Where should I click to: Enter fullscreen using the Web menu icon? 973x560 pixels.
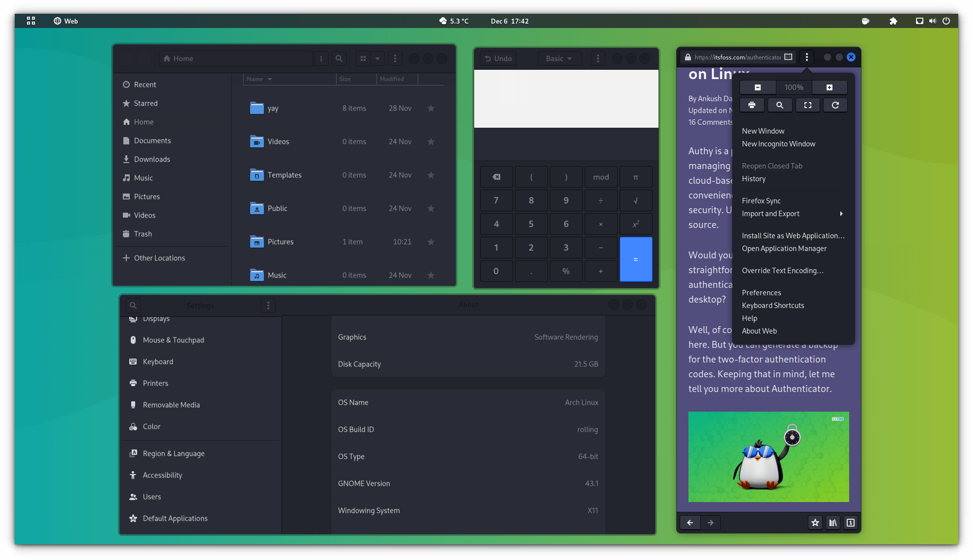807,105
